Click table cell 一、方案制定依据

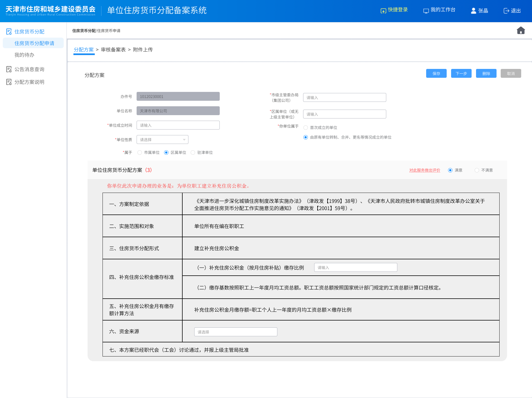pos(142,204)
